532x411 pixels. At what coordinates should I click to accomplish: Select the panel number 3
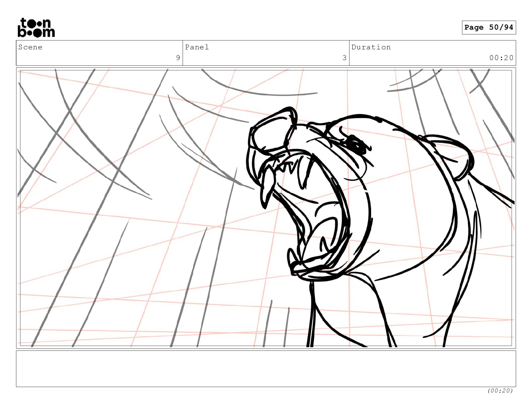[x=344, y=58]
